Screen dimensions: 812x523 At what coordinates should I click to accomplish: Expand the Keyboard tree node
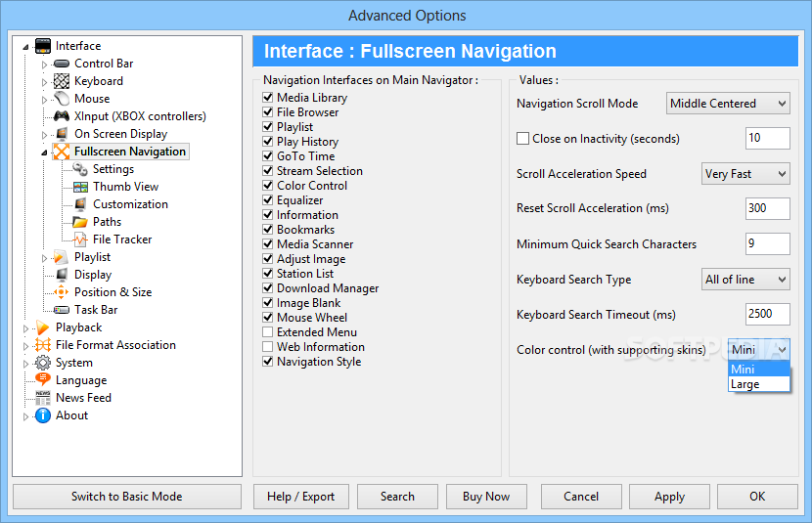(x=45, y=82)
